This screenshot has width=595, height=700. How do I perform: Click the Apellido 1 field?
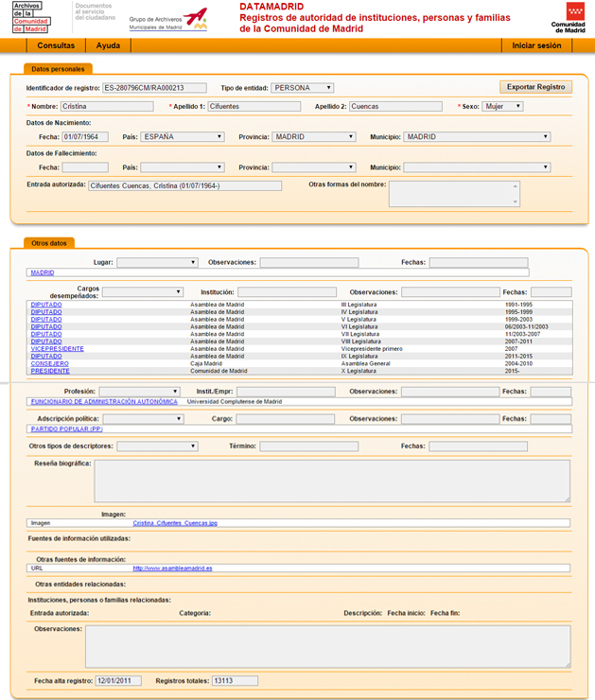[x=254, y=106]
